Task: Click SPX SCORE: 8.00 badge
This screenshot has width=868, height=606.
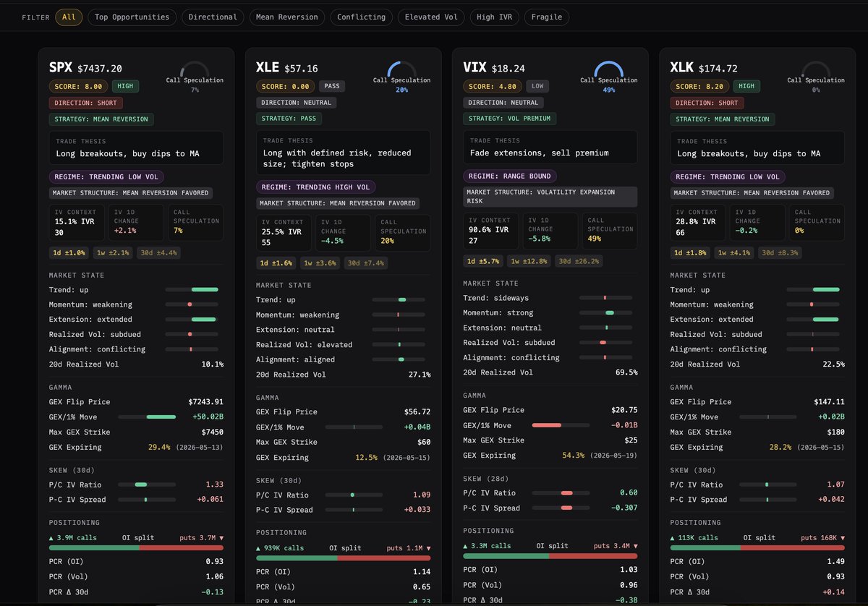Action: (79, 86)
